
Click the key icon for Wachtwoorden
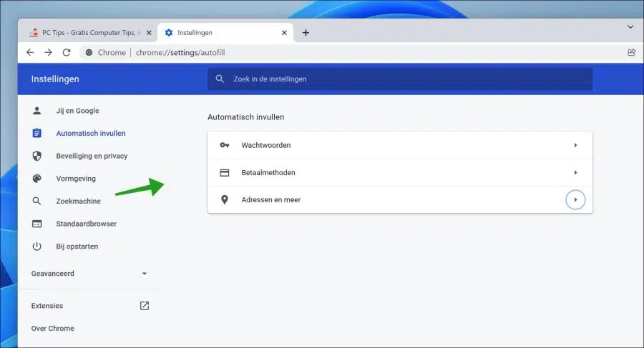(x=225, y=145)
